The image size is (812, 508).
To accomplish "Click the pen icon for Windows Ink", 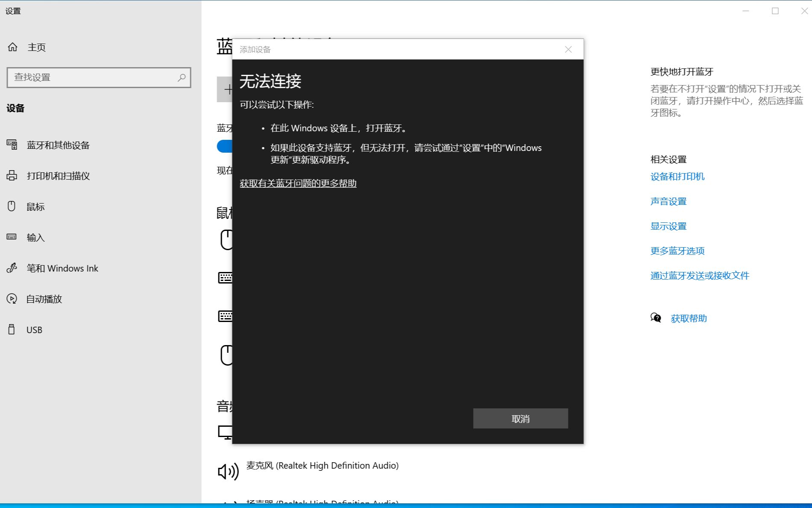I will (12, 268).
